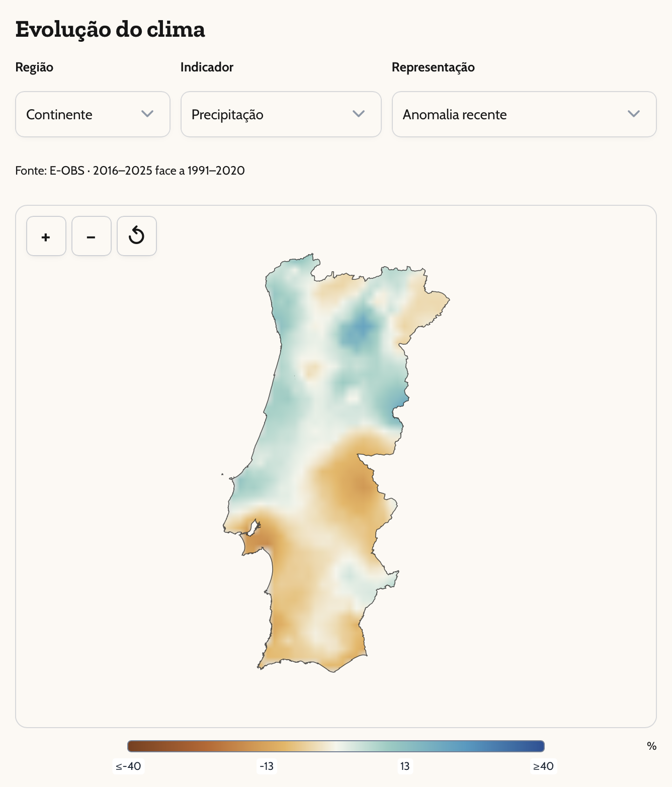Zoom in on the map with plus button
672x787 pixels.
(x=46, y=236)
